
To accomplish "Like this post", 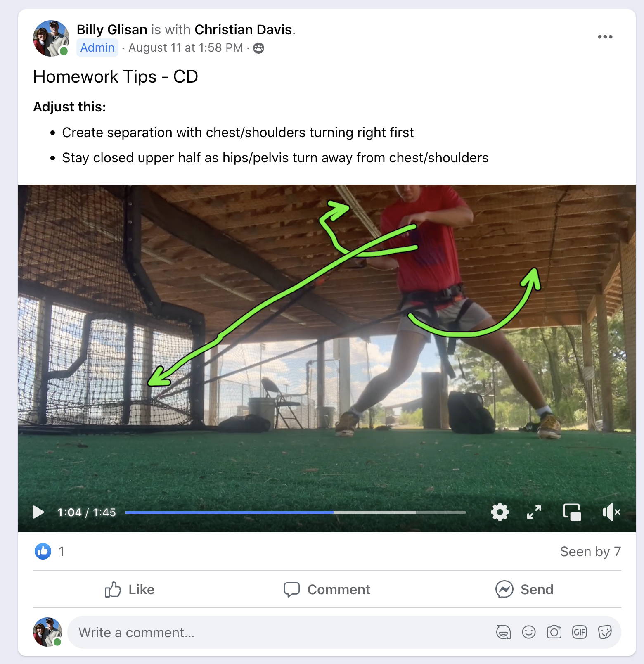I will pyautogui.click(x=130, y=589).
